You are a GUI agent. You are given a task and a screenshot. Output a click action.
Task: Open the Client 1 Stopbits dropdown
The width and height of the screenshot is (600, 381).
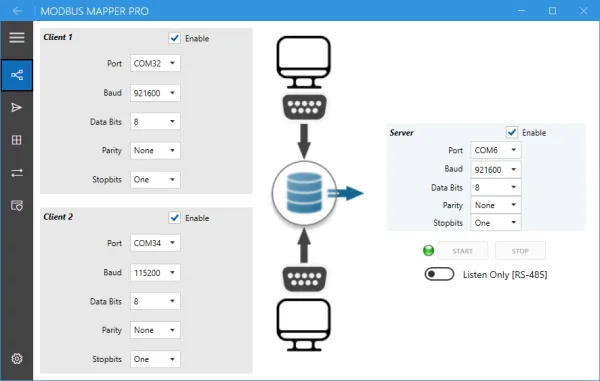(x=155, y=179)
